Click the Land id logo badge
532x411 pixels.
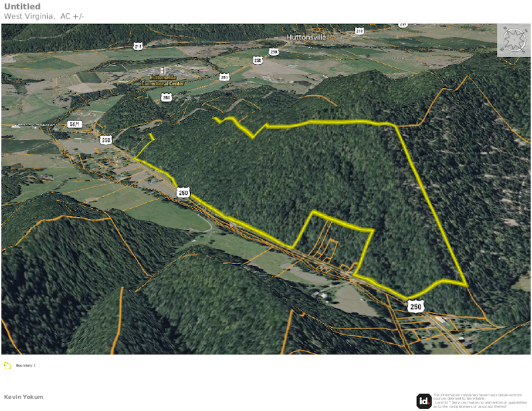(424, 401)
